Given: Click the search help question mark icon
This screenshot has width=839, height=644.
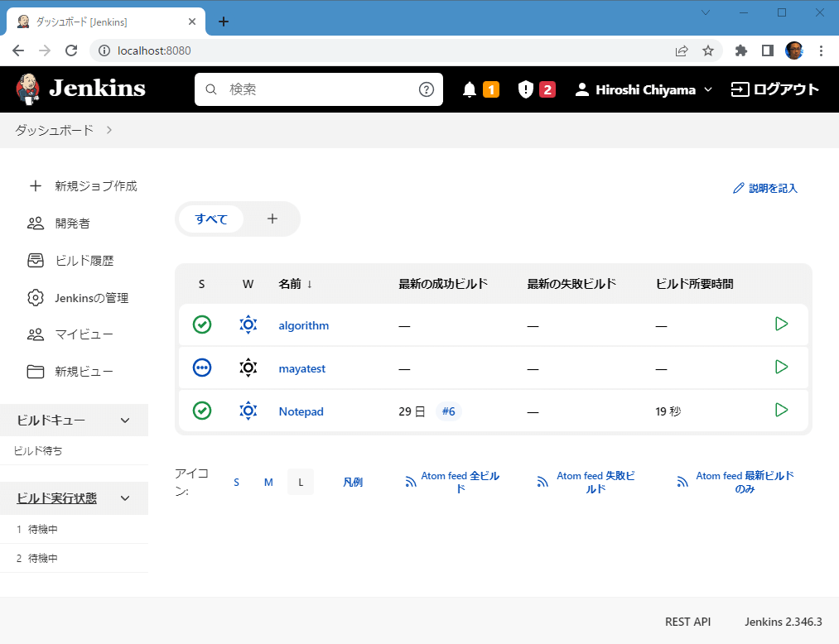Looking at the screenshot, I should pyautogui.click(x=426, y=89).
